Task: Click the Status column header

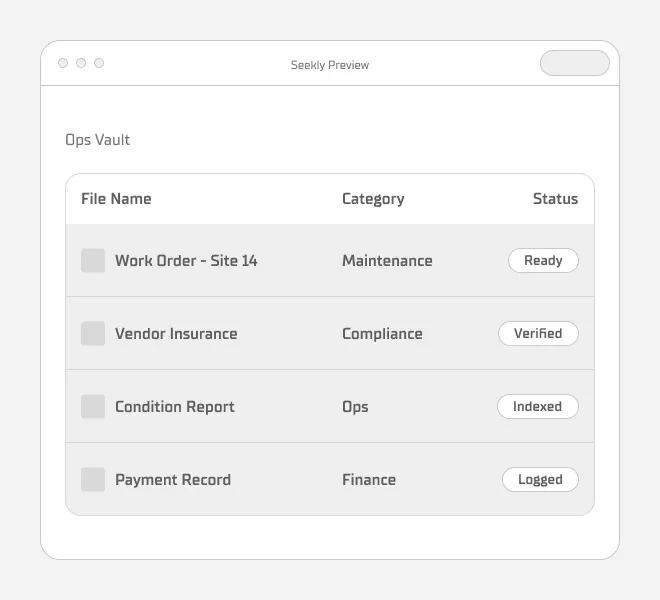Action: pyautogui.click(x=555, y=199)
